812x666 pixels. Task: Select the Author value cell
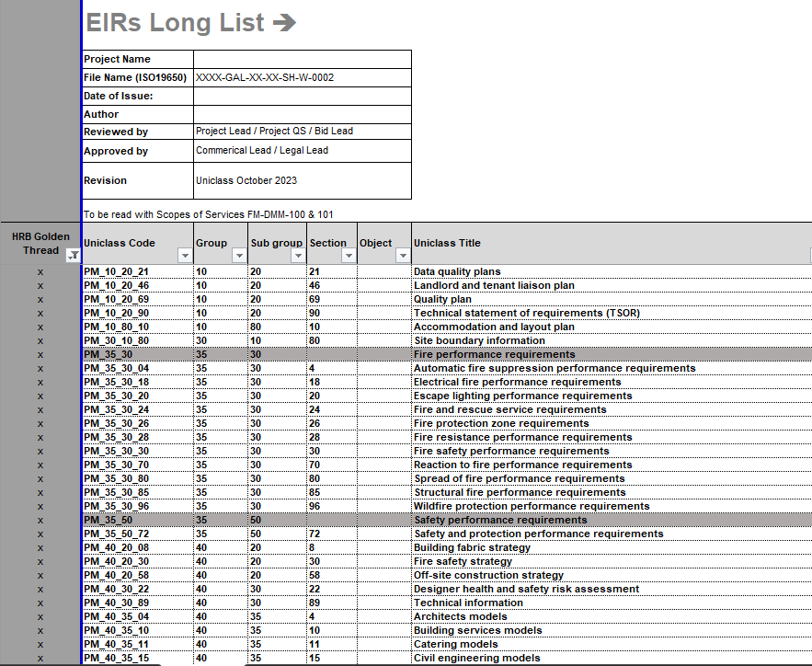(x=303, y=114)
